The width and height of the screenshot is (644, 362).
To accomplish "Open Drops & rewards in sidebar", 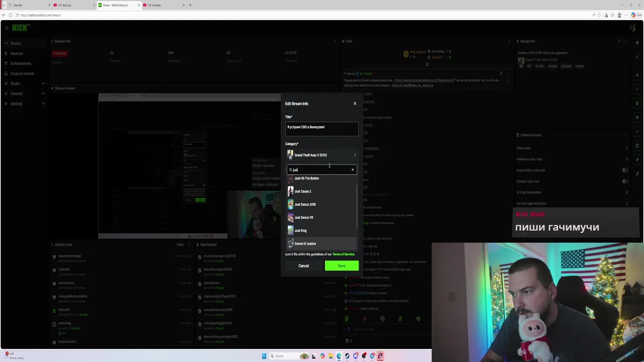I will [23, 73].
